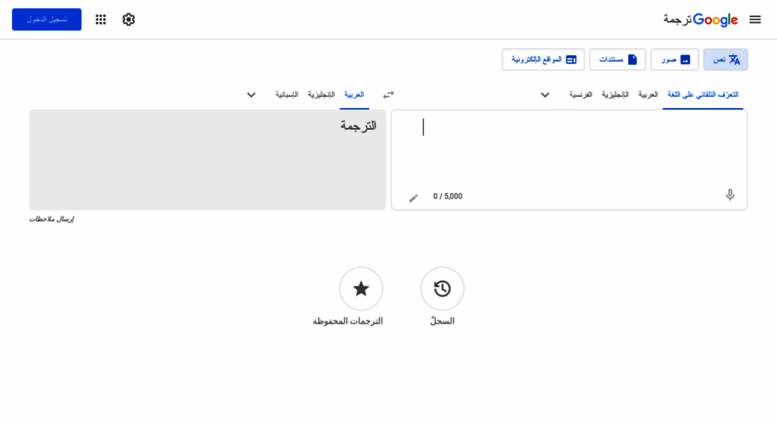Switch to مستندات documents translation mode
Screen dimensions: 777x423
click(617, 59)
